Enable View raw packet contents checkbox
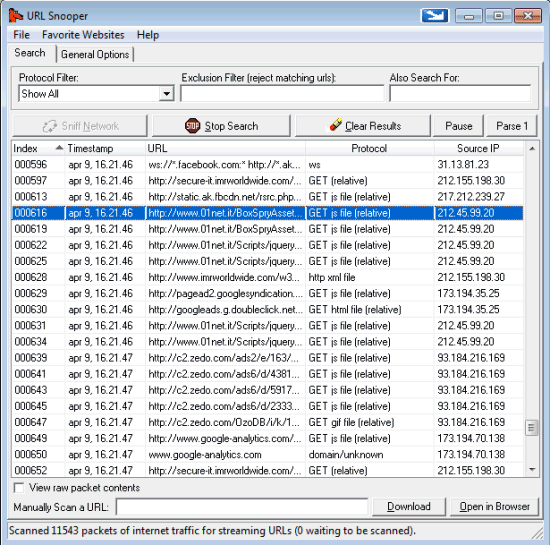 [x=19, y=488]
